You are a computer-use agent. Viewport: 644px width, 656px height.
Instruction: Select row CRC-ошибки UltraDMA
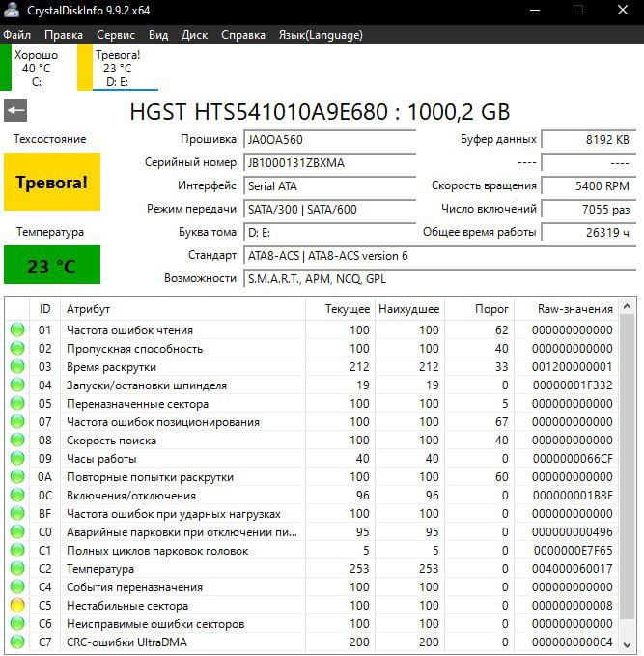click(312, 642)
